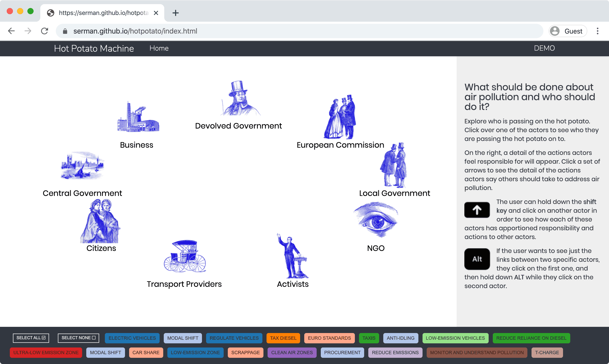The width and height of the screenshot is (609, 364).
Task: Select the TAX DIESEL filter tag
Action: click(x=283, y=338)
